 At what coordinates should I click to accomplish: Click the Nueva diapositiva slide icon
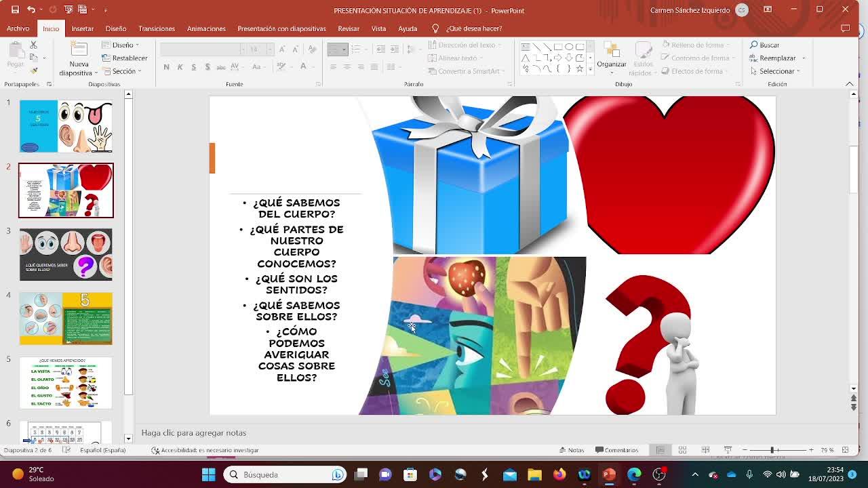point(79,51)
